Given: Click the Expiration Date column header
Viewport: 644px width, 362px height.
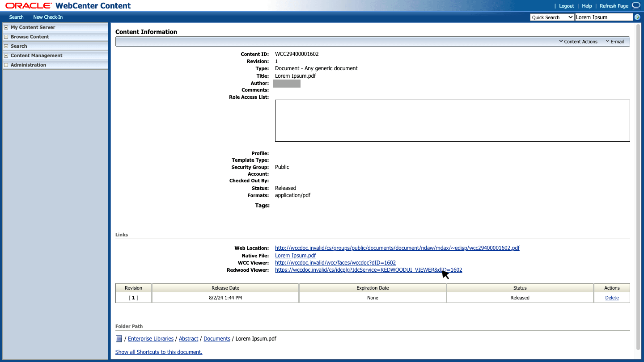Looking at the screenshot, I should click(373, 288).
